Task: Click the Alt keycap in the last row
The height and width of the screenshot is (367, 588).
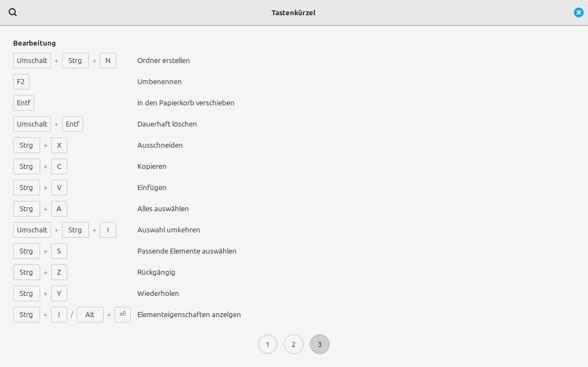Action: [x=90, y=315]
